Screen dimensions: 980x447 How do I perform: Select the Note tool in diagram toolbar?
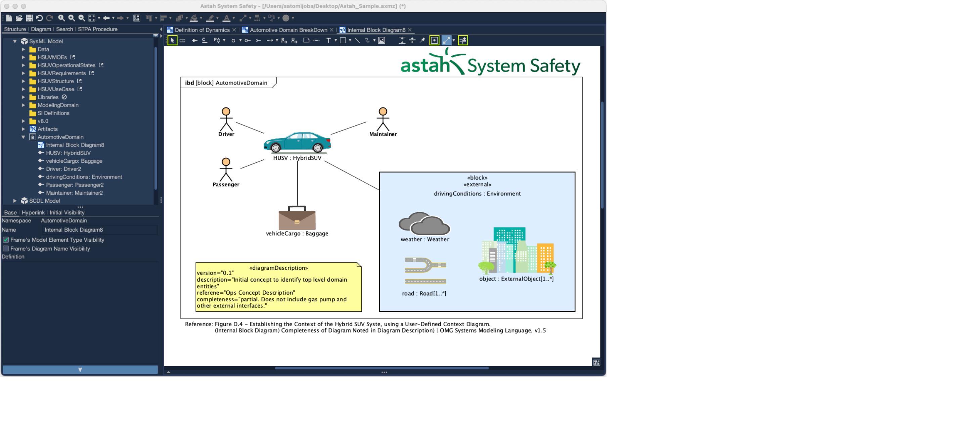(306, 40)
